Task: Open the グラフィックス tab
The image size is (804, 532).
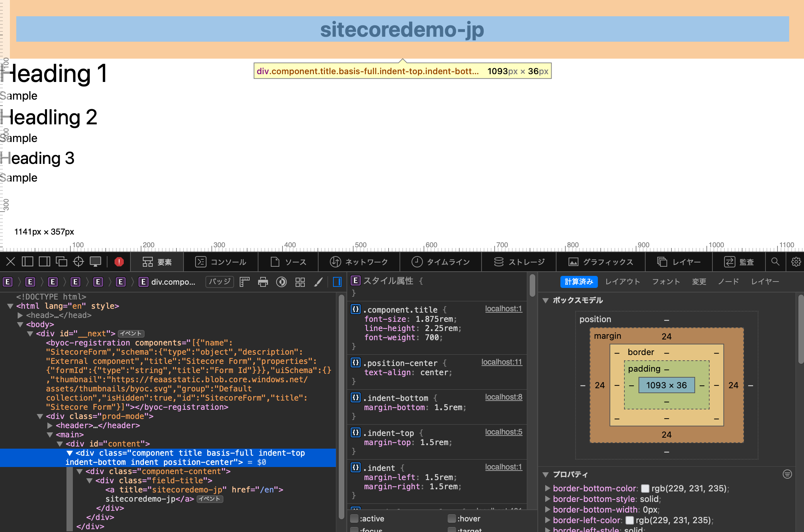Action: coord(601,262)
